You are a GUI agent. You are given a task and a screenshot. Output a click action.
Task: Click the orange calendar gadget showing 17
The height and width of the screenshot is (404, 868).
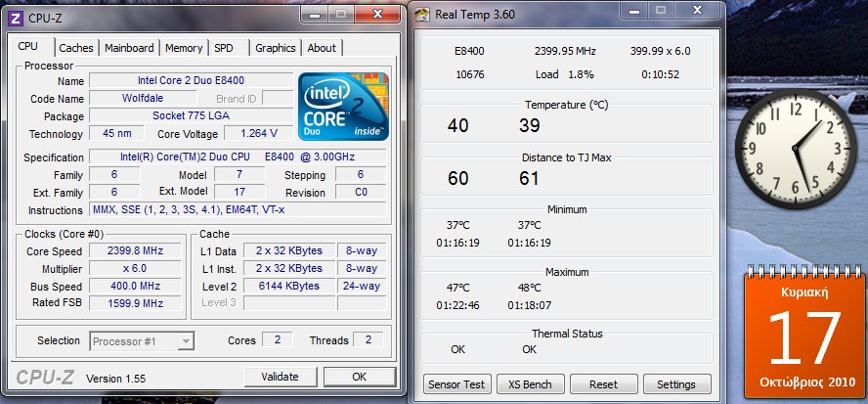[804, 332]
